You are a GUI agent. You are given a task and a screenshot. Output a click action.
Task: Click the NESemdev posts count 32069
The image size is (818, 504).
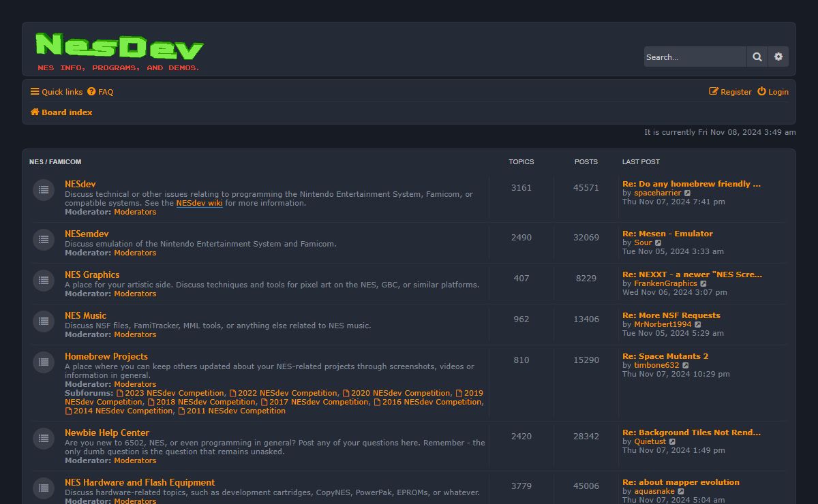(x=586, y=238)
